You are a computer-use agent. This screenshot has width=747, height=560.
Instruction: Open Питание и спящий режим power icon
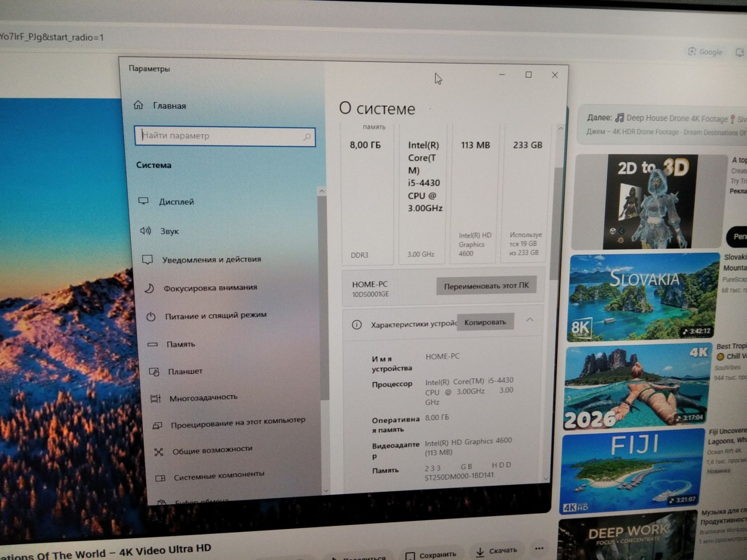(x=151, y=317)
